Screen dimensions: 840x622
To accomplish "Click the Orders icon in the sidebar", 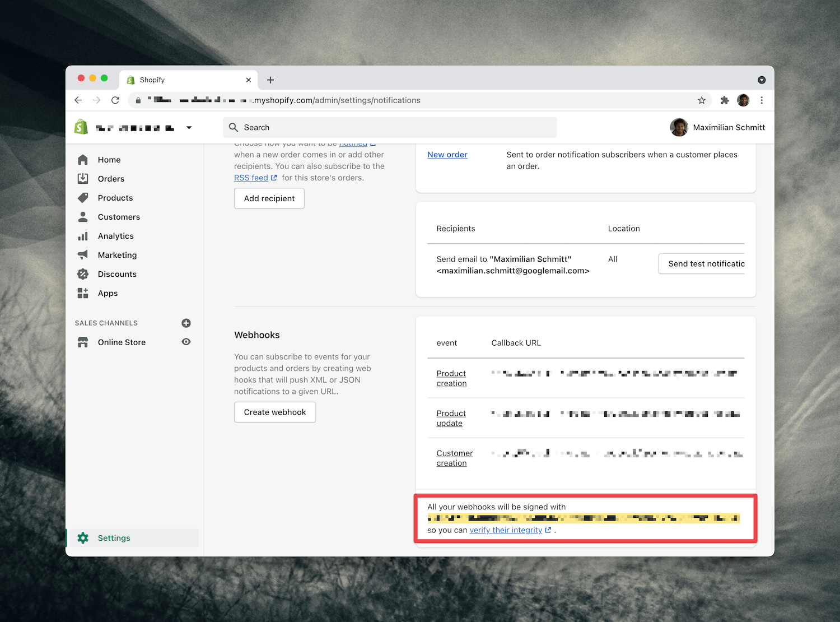I will [x=83, y=179].
